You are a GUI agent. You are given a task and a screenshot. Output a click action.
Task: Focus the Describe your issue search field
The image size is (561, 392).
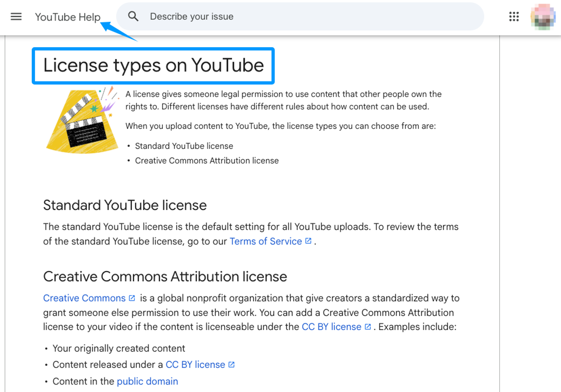(300, 16)
